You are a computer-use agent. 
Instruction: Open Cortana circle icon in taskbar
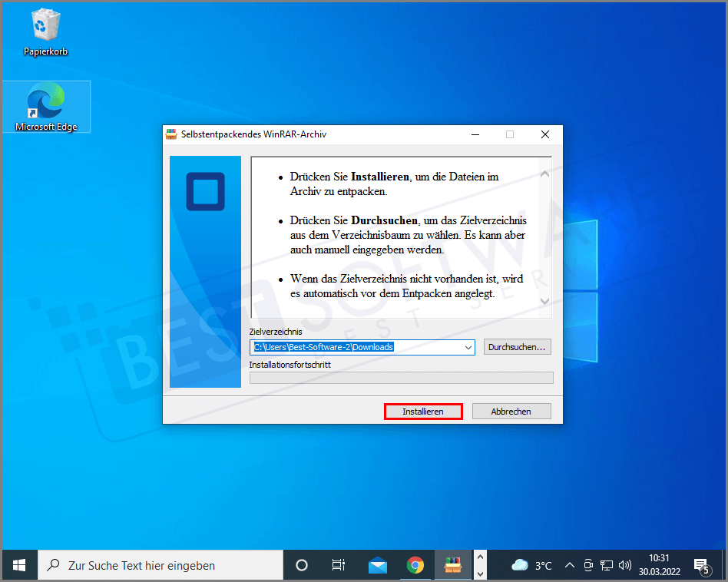tap(302, 565)
